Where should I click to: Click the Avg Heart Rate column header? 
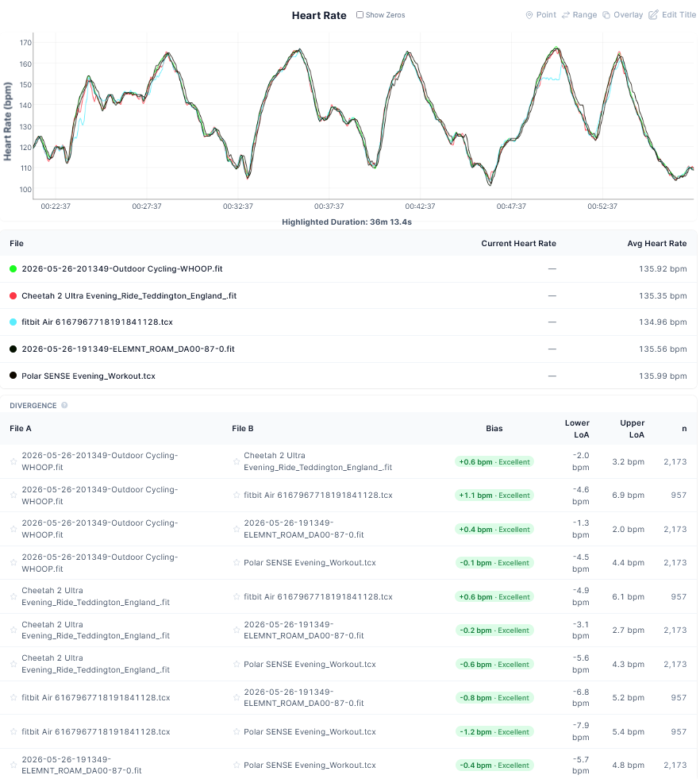(x=657, y=244)
